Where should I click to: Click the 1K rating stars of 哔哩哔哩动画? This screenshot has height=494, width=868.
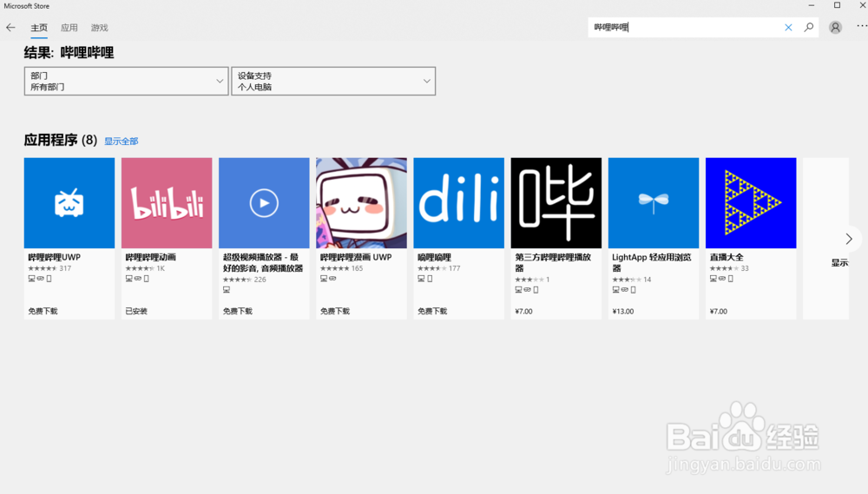click(140, 268)
